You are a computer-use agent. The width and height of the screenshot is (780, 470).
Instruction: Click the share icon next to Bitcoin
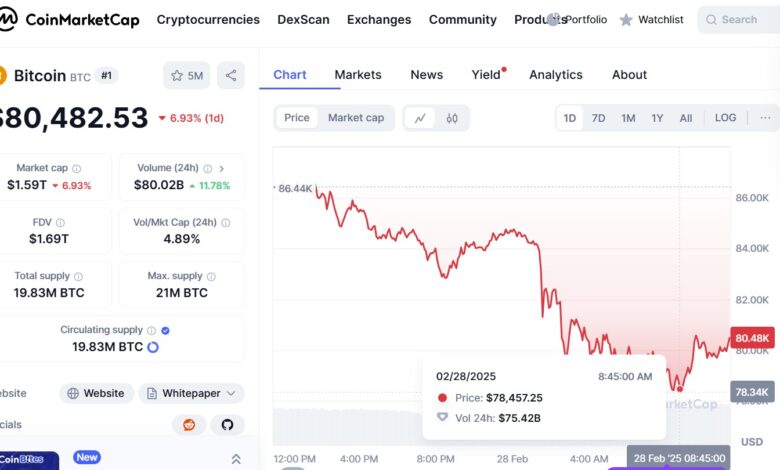[231, 76]
